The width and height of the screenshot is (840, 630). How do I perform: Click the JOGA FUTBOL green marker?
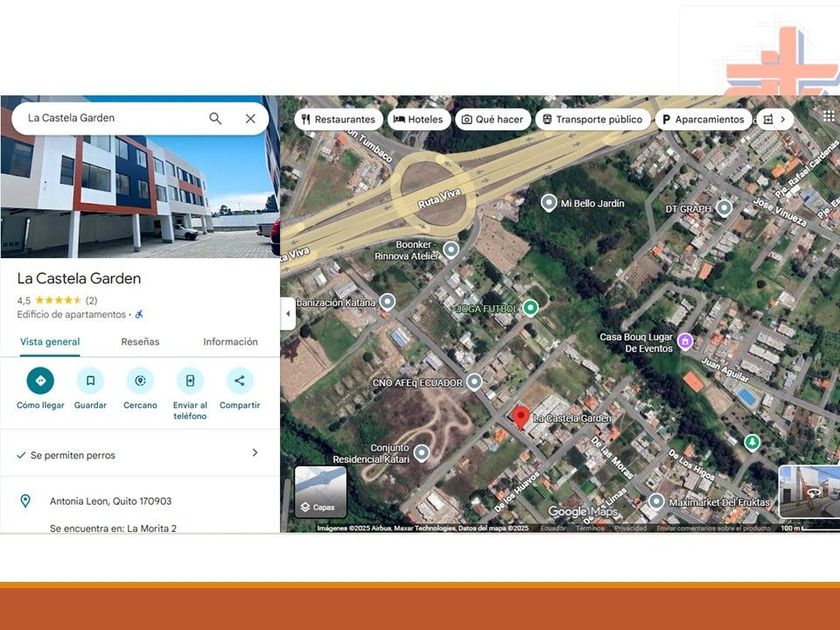(530, 308)
